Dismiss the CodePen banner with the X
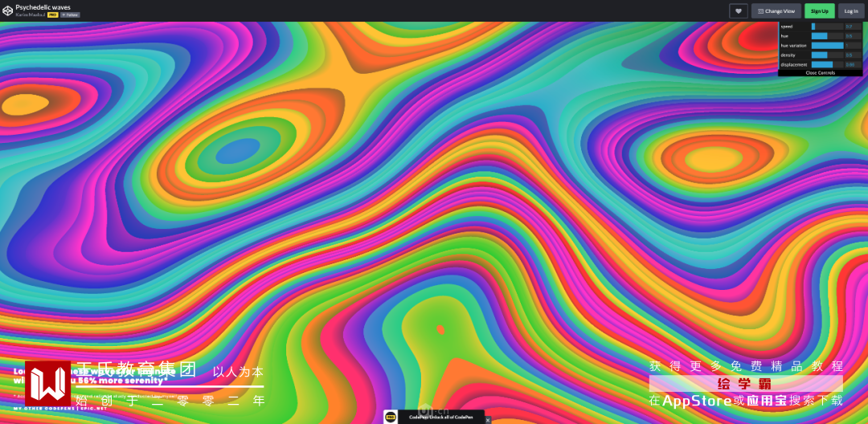 488,420
